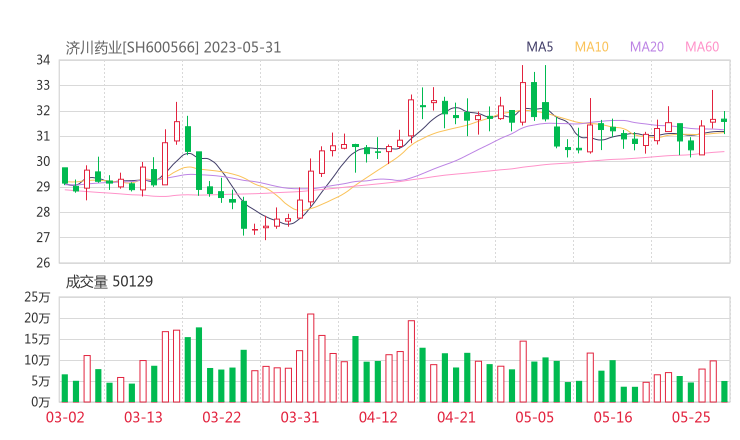Click the volume axis label 0万
The height and width of the screenshot is (440, 740).
pyautogui.click(x=40, y=402)
